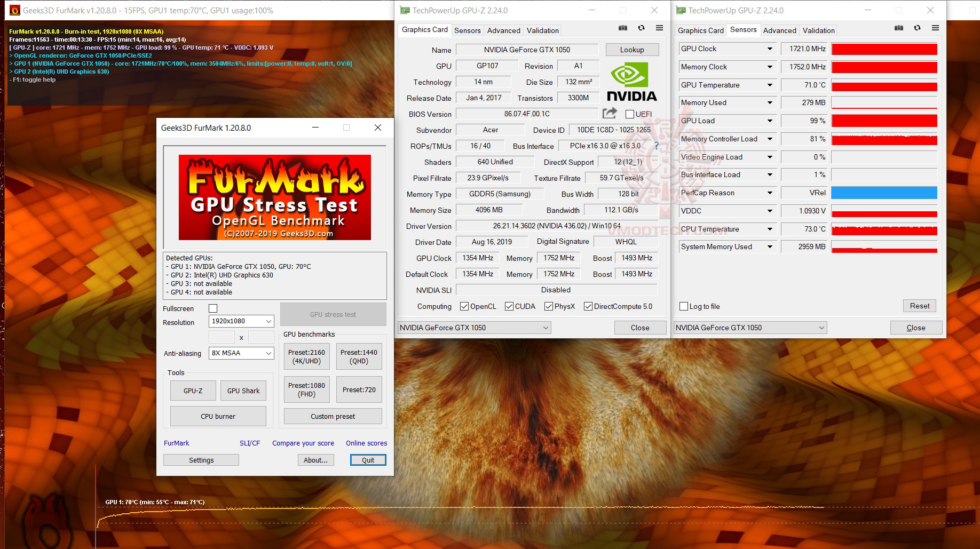Expand the PerfCap Reason sensor dropdown
The height and width of the screenshot is (549, 980).
click(770, 193)
